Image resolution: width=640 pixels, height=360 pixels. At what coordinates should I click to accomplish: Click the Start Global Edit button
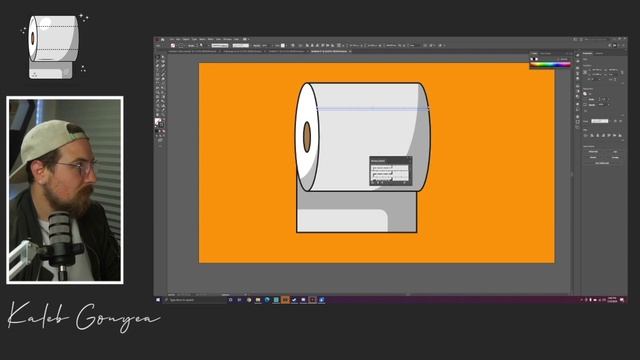pyautogui.click(x=602, y=163)
